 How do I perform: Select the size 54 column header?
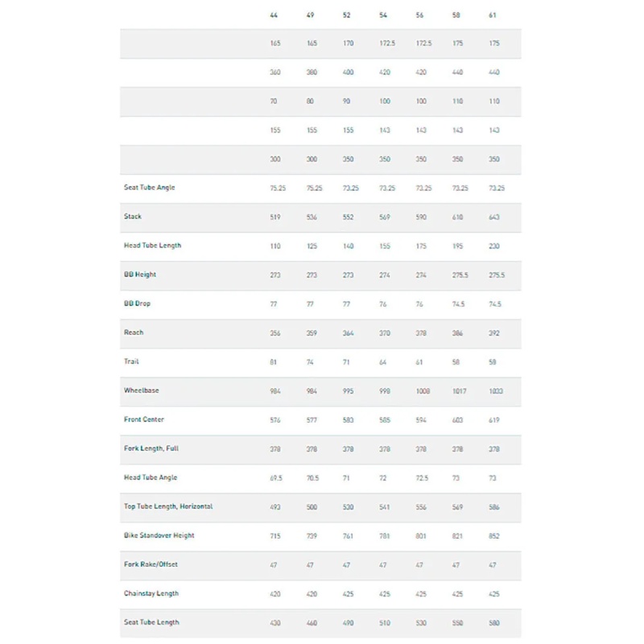tap(382, 14)
